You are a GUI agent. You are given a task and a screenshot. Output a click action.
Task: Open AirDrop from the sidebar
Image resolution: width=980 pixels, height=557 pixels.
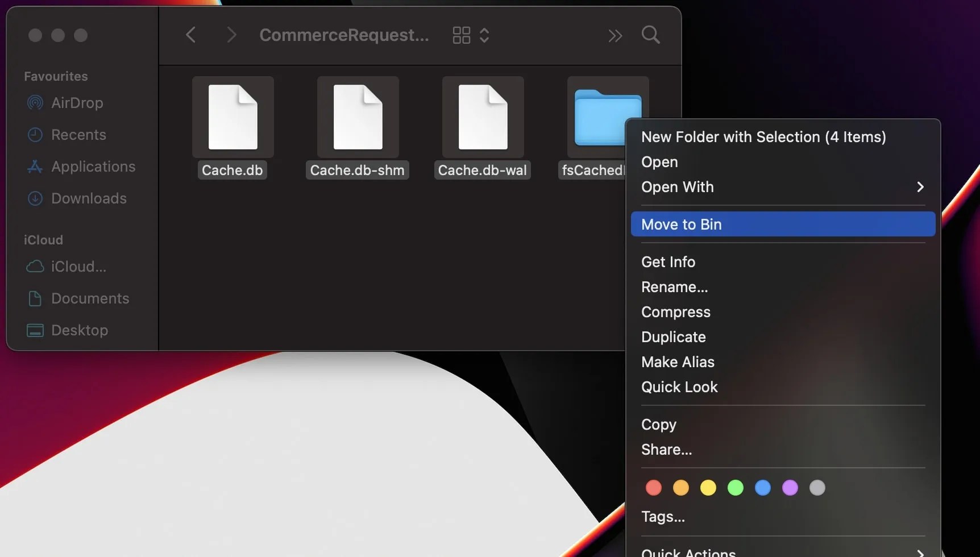click(x=77, y=103)
